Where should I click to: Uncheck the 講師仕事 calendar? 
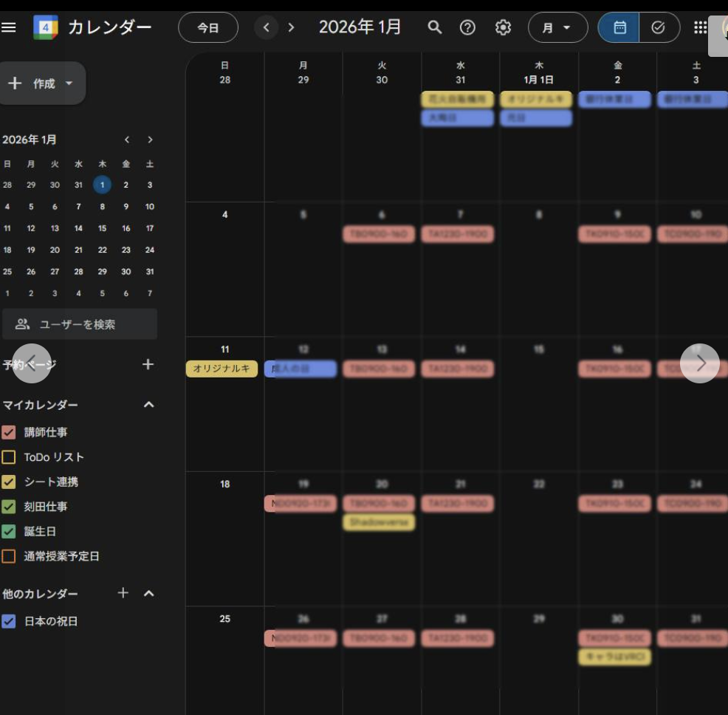point(9,432)
